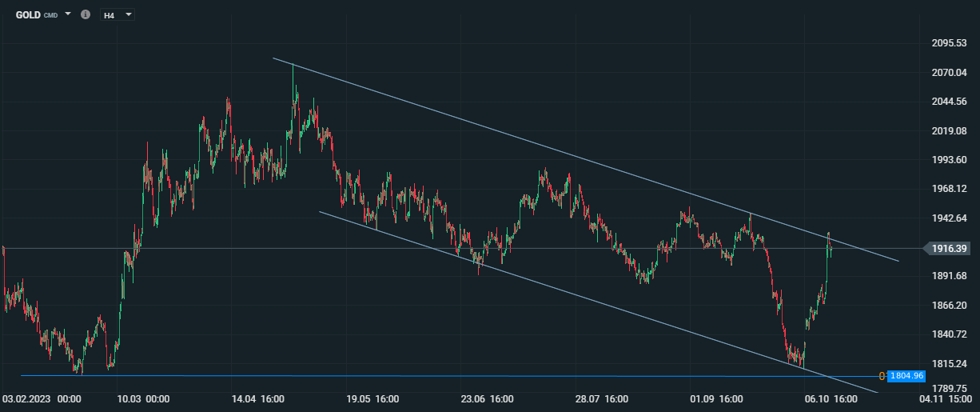Click the 01.09 16:00 time label

(x=717, y=398)
